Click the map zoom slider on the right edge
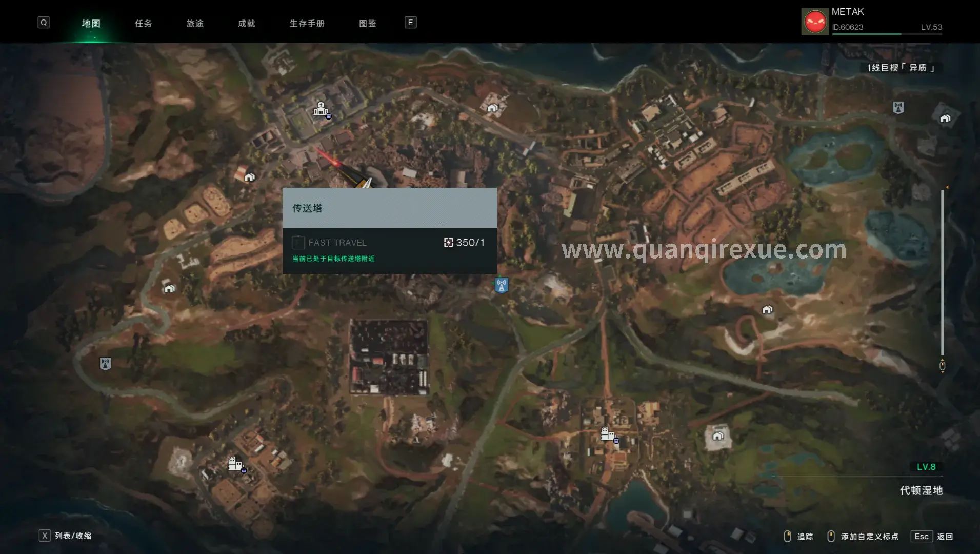 [942, 277]
